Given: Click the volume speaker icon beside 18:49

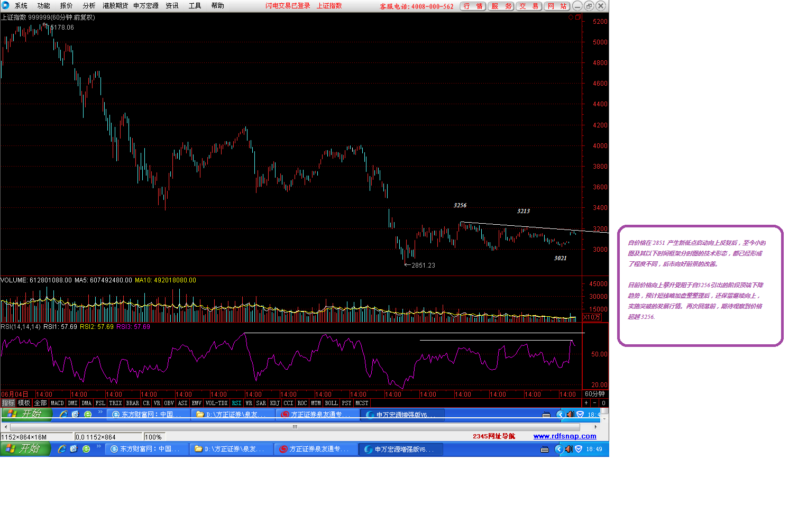Looking at the screenshot, I should click(568, 449).
